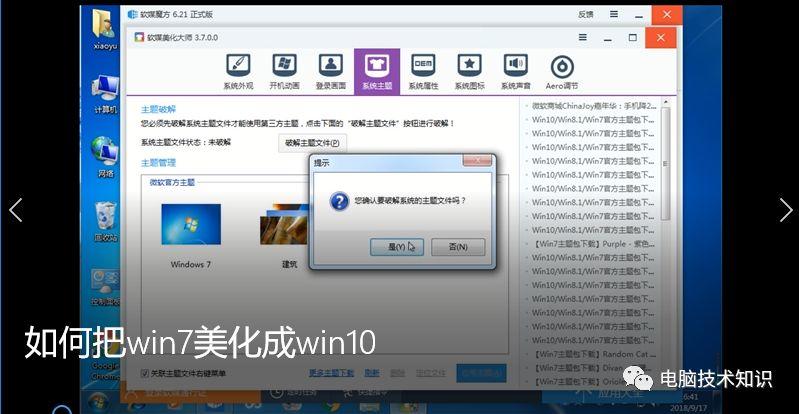Viewport: 799px width, 414px height.
Task: Open the 开机动画 boot animation icon
Action: (x=284, y=72)
